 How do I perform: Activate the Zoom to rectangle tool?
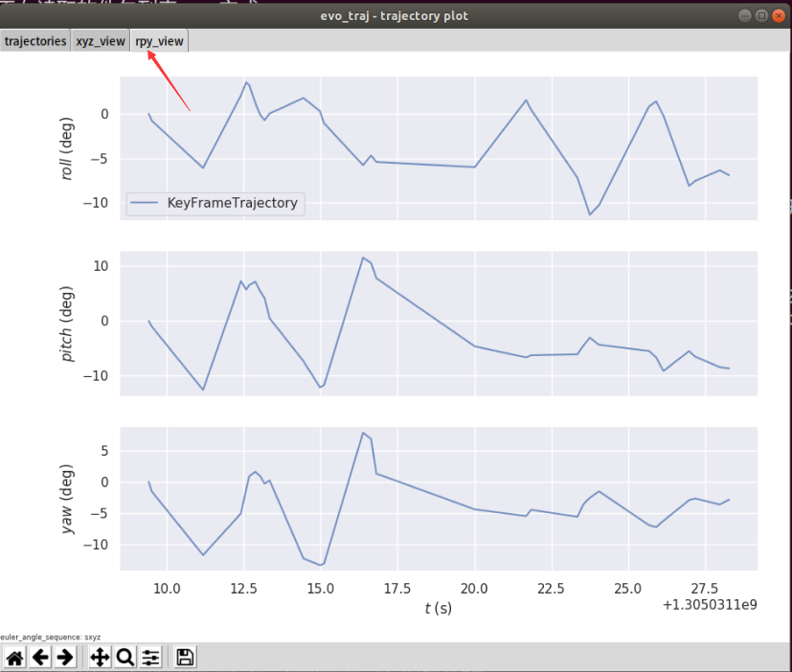pos(124,658)
